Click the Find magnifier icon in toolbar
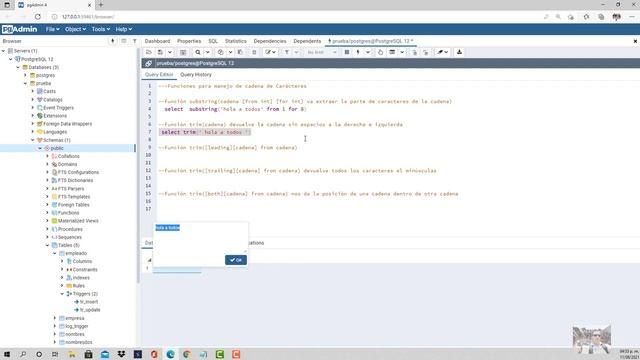640x360 pixels. [198, 52]
